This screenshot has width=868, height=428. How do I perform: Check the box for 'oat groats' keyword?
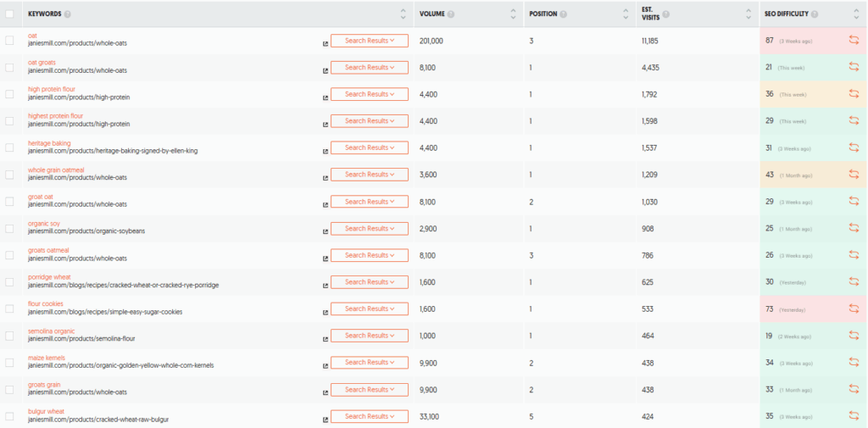[9, 68]
